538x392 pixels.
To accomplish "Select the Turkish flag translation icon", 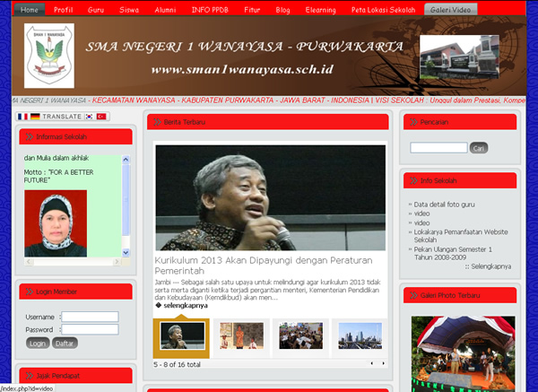I will [101, 117].
